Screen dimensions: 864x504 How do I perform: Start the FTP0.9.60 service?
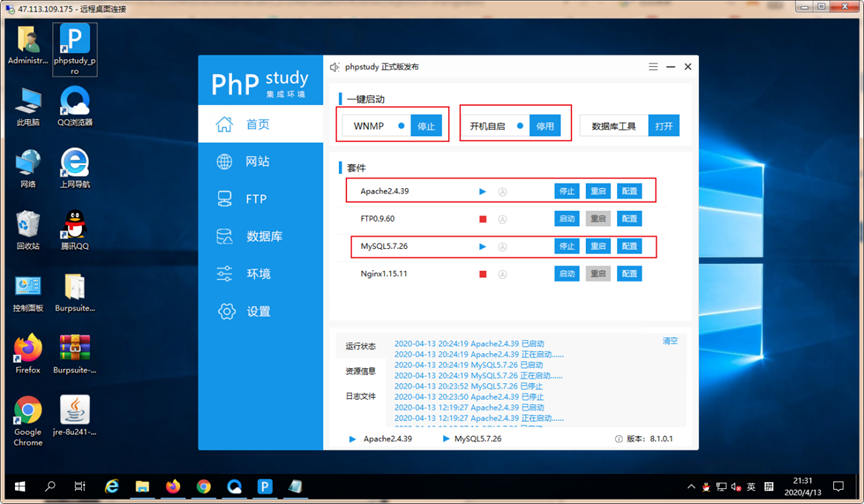567,219
